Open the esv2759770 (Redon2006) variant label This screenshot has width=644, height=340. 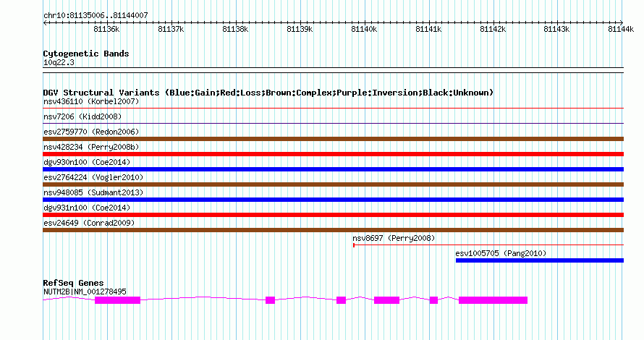click(x=91, y=132)
